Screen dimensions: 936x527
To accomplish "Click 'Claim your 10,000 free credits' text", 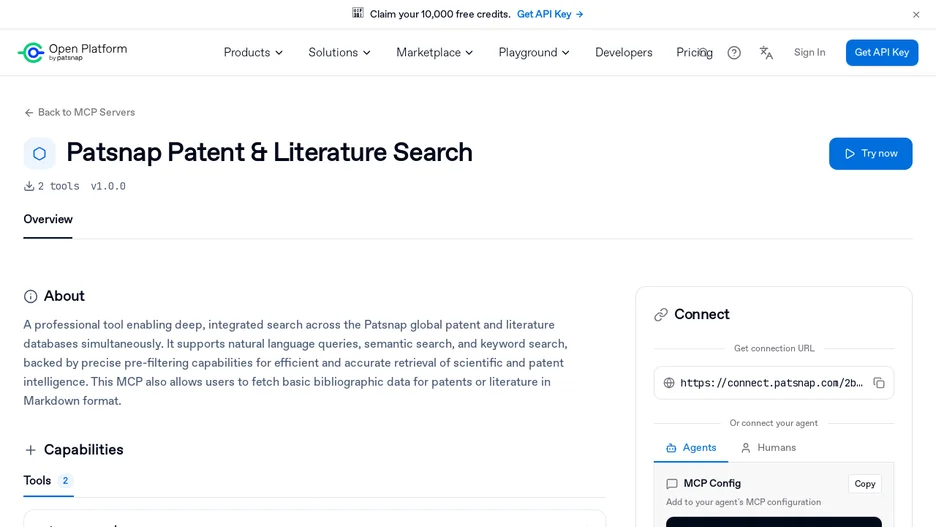I will coord(440,14).
